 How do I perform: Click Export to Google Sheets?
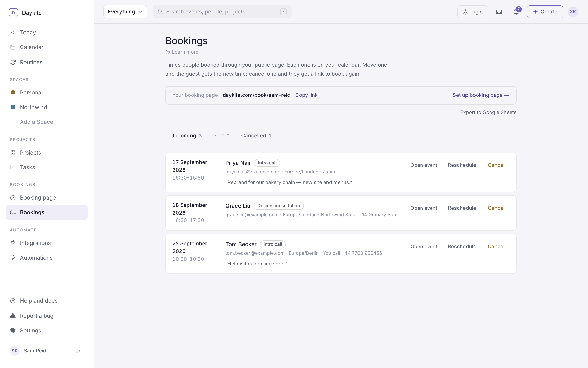coord(488,112)
